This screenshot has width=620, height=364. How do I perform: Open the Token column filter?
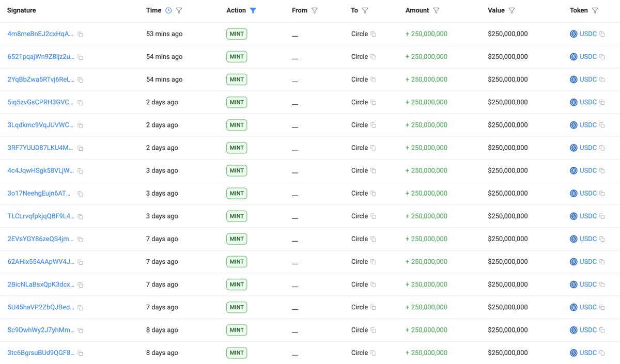(x=595, y=10)
